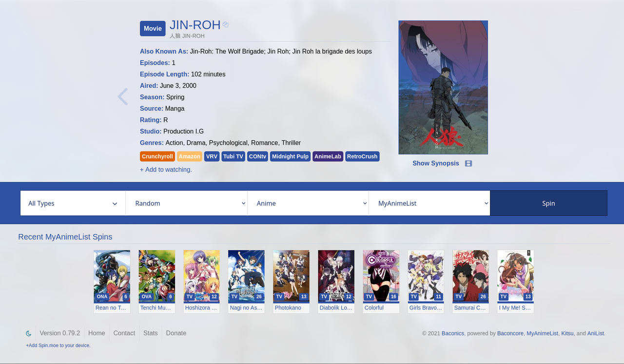624x364 pixels.
Task: Click the JIN-ROH poster image
Action: (443, 87)
